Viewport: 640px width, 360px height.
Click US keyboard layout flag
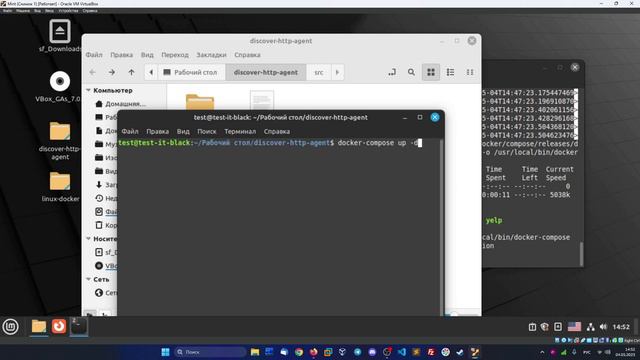tap(574, 327)
